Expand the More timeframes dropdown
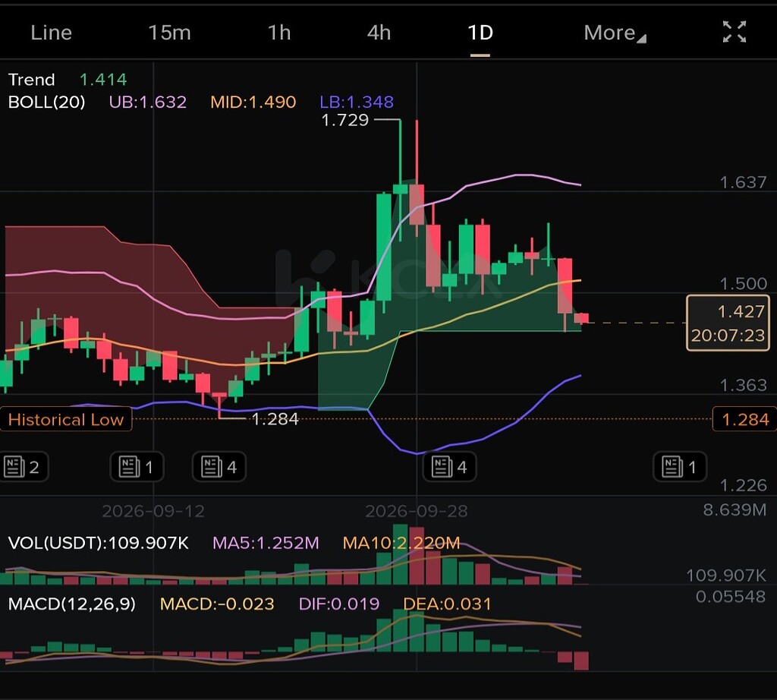Viewport: 777px width, 700px height. (x=615, y=33)
